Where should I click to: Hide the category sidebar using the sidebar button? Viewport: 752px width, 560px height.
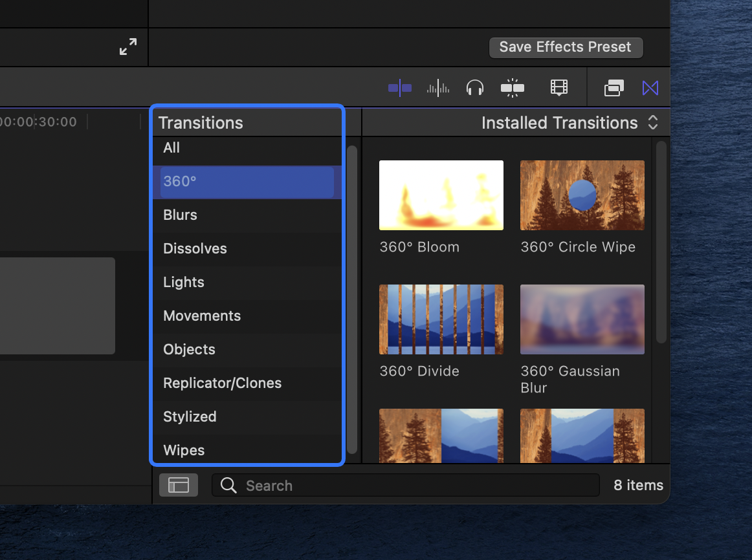click(179, 485)
